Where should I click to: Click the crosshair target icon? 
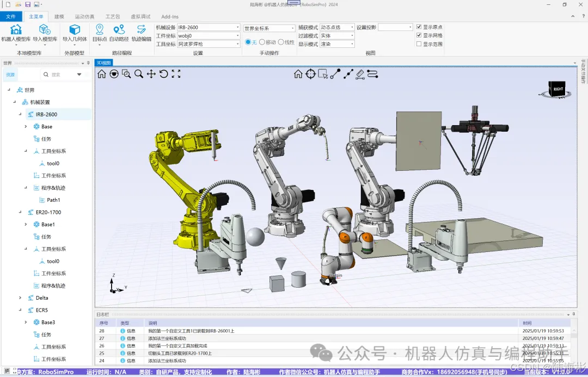click(310, 74)
